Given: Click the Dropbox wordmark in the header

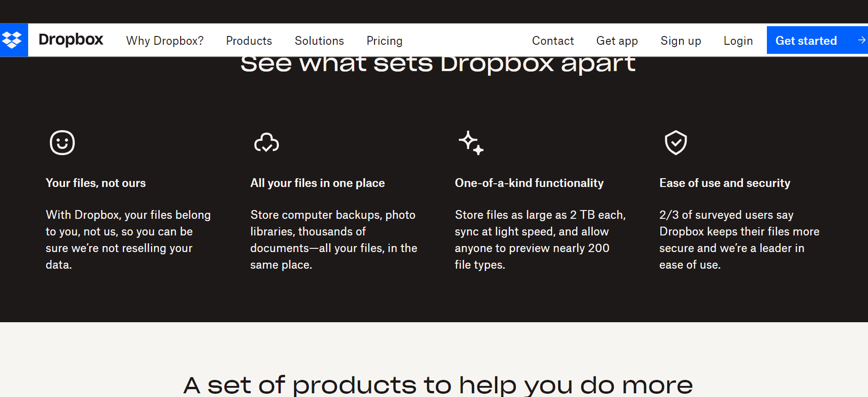Looking at the screenshot, I should pyautogui.click(x=71, y=40).
